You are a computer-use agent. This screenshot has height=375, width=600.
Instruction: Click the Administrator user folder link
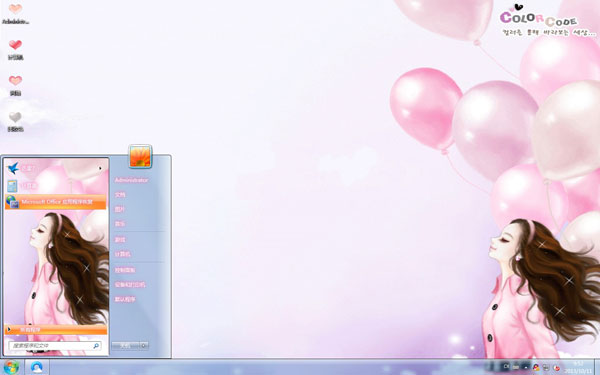point(131,180)
